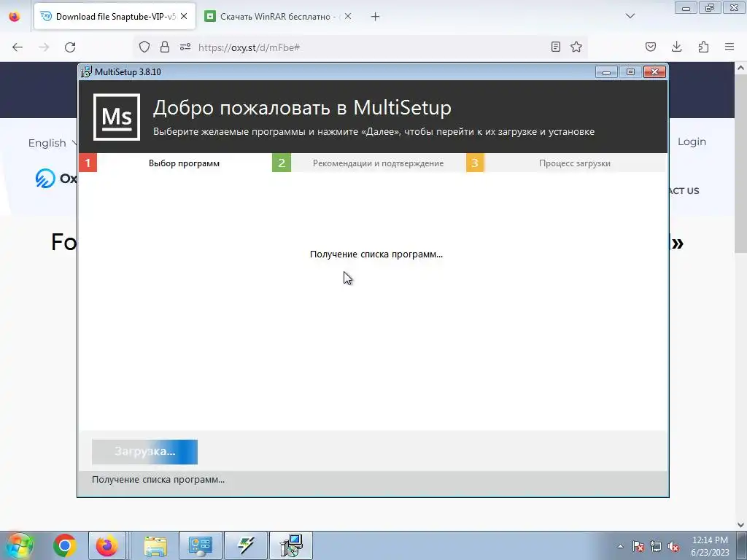Minimize the MultiSetup window
The image size is (747, 560).
(x=606, y=72)
